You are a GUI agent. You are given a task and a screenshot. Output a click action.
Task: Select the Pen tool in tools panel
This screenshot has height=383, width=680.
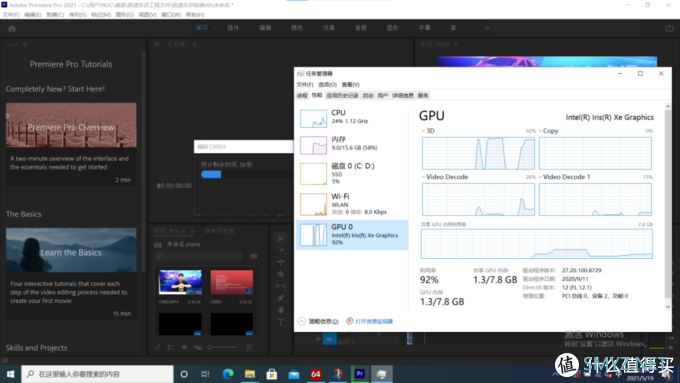coord(281,298)
